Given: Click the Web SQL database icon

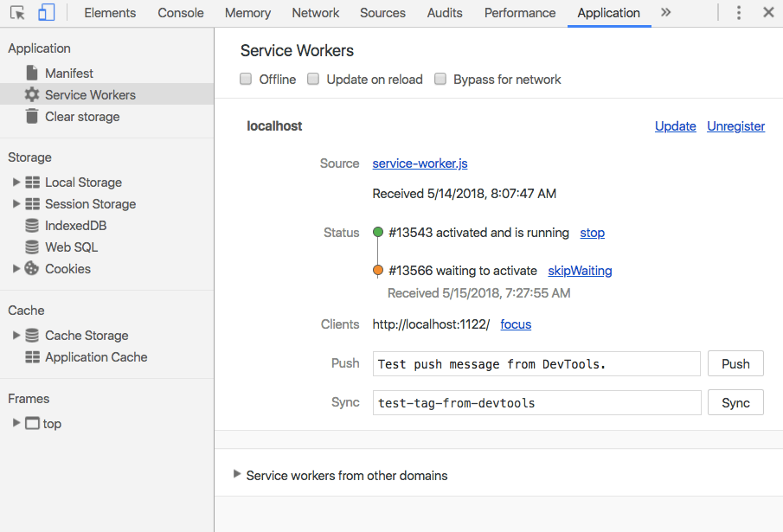Looking at the screenshot, I should coord(32,247).
